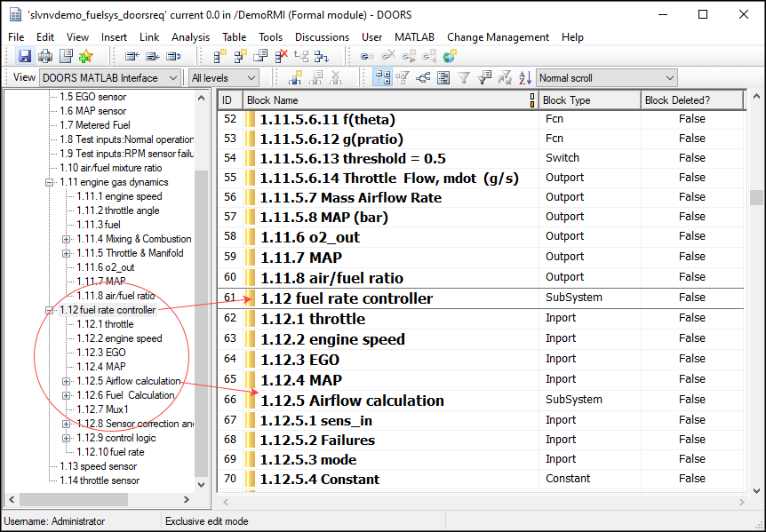
Task: Click the '1.12.2 engine speed' table row
Action: (481, 338)
